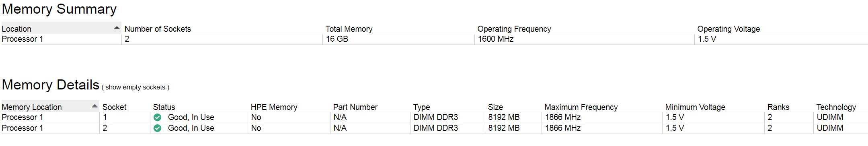
Task: Click Minimum Voltage column header
Action: click(x=695, y=107)
